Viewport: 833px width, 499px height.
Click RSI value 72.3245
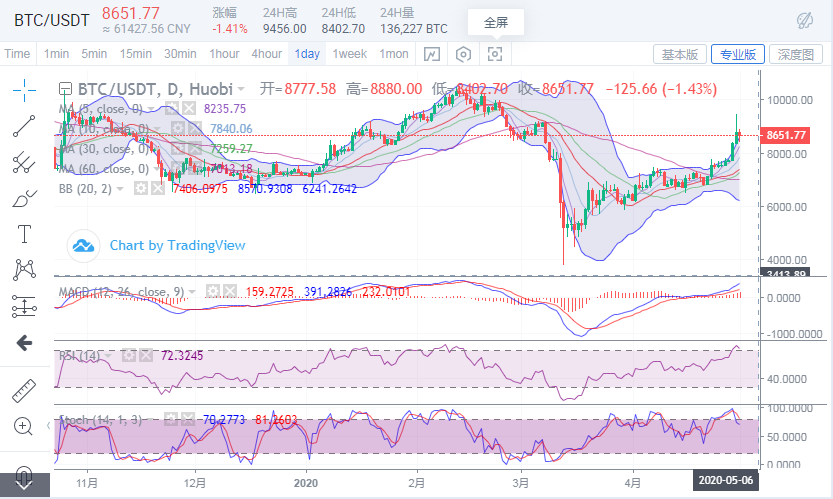182,356
